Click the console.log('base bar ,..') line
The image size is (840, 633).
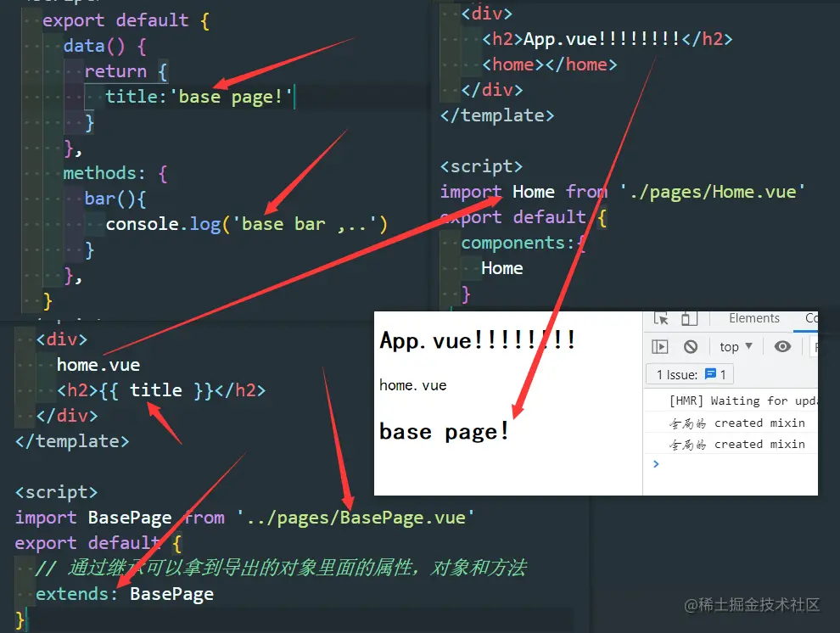click(x=246, y=224)
